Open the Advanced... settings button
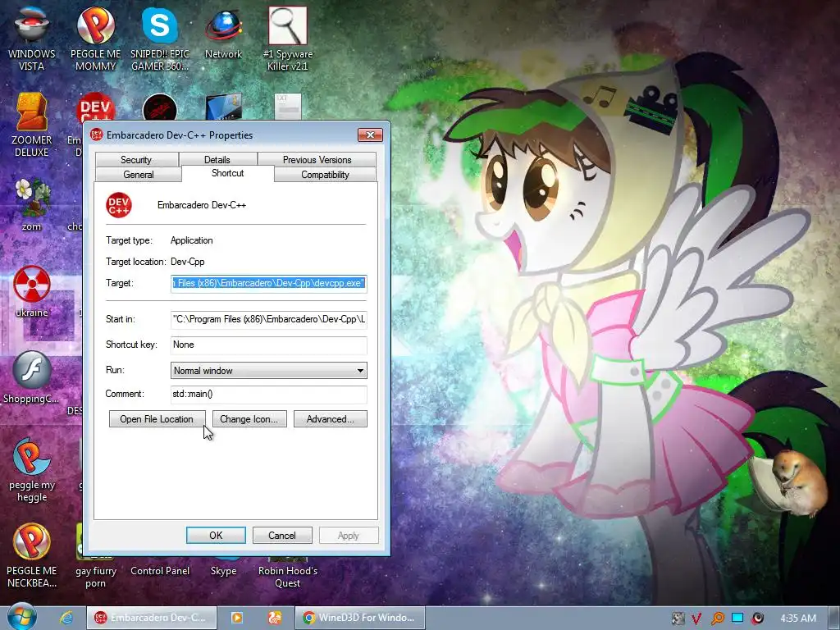 (330, 419)
